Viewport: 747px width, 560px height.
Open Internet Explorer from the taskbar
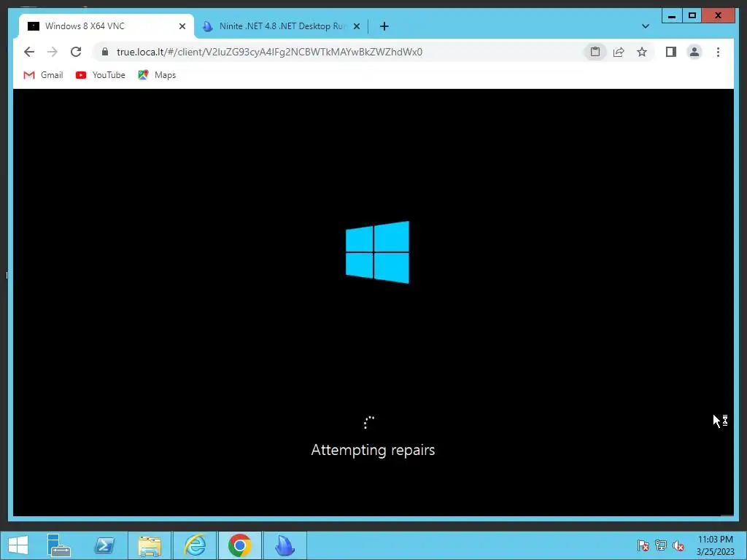[195, 545]
